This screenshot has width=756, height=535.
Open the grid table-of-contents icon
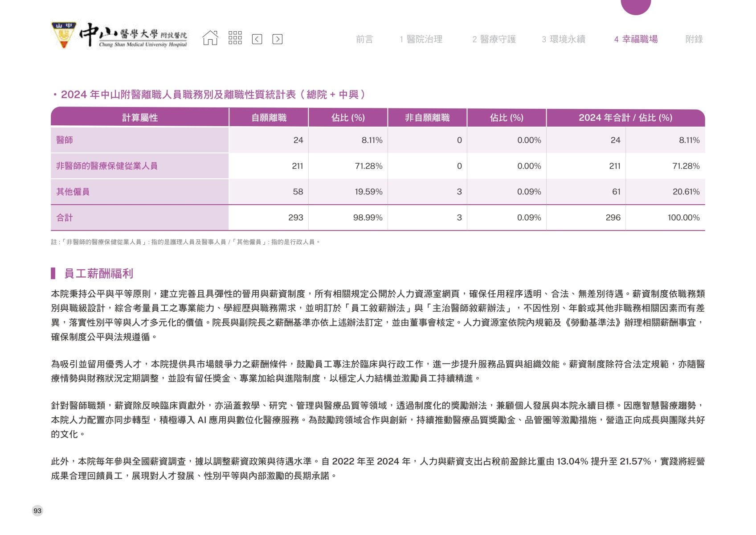(x=235, y=38)
